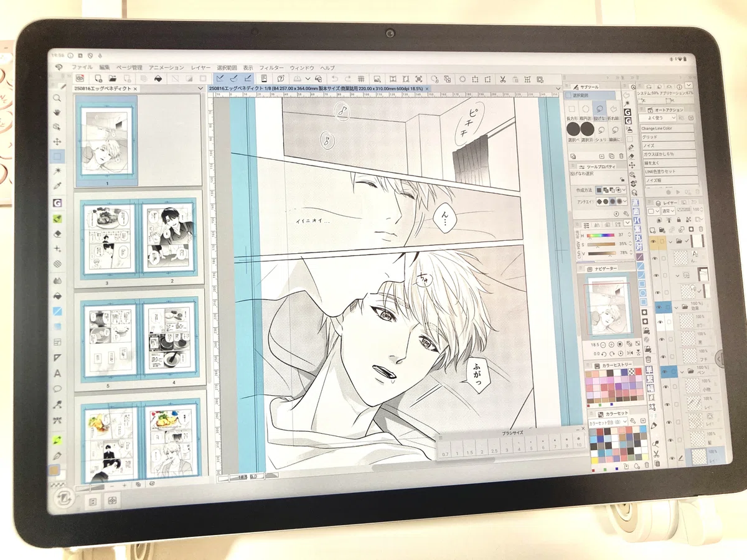This screenshot has height=560, width=747.
Task: Select the Auto select magic wand tool
Action: pyautogui.click(x=57, y=170)
